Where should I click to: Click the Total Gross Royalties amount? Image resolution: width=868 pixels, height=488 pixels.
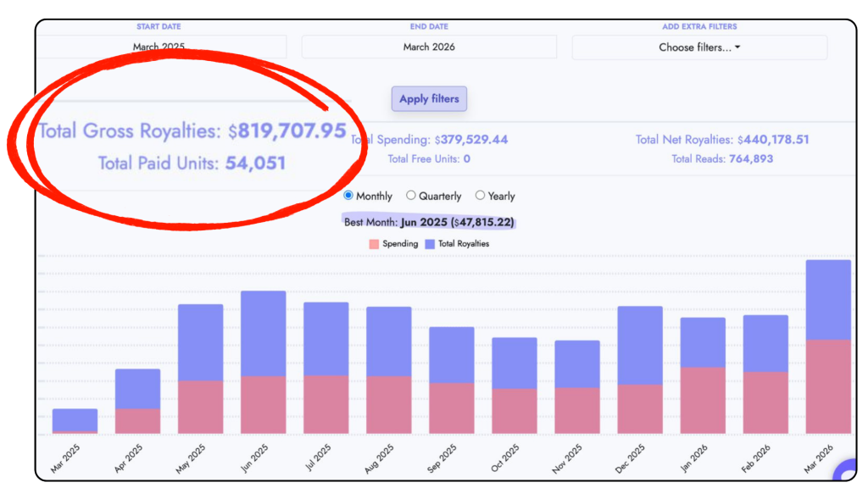(x=292, y=131)
